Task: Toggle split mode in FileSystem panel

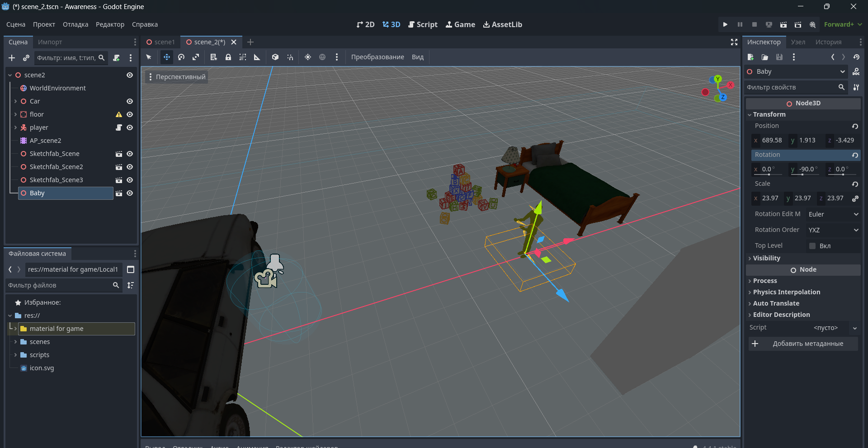Action: [131, 269]
